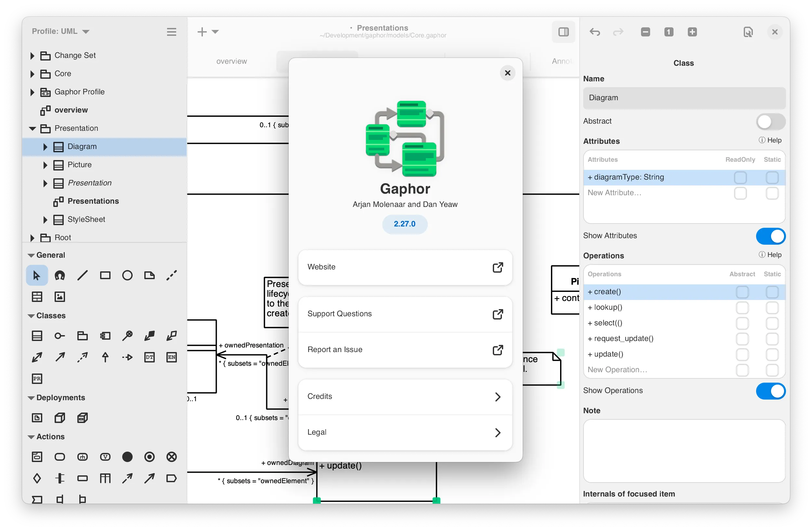Select the Line tool in General

coord(83,275)
